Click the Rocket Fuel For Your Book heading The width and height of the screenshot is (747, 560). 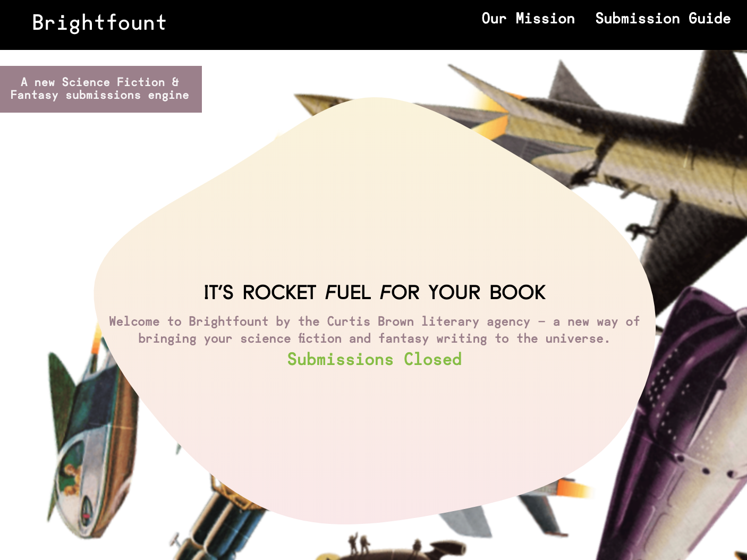(x=375, y=293)
